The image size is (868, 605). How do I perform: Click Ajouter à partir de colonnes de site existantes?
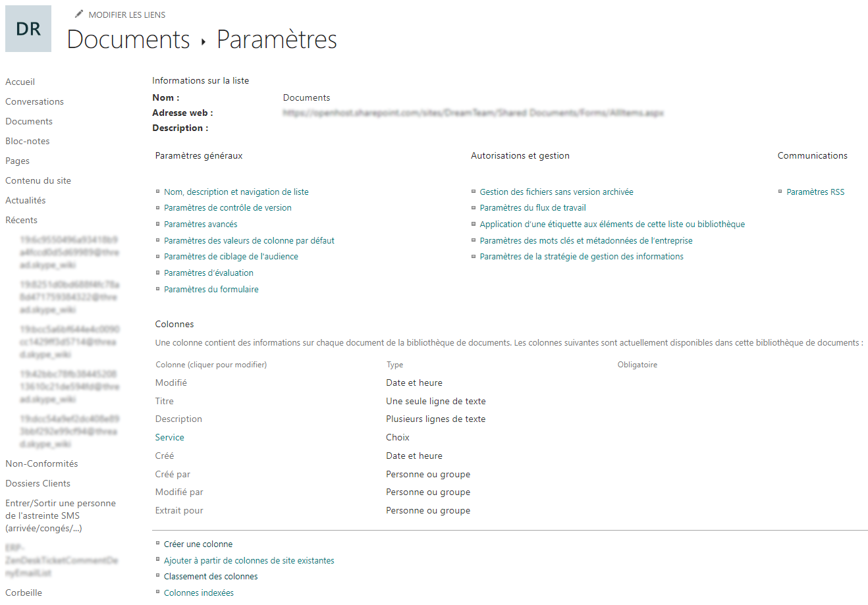point(249,560)
